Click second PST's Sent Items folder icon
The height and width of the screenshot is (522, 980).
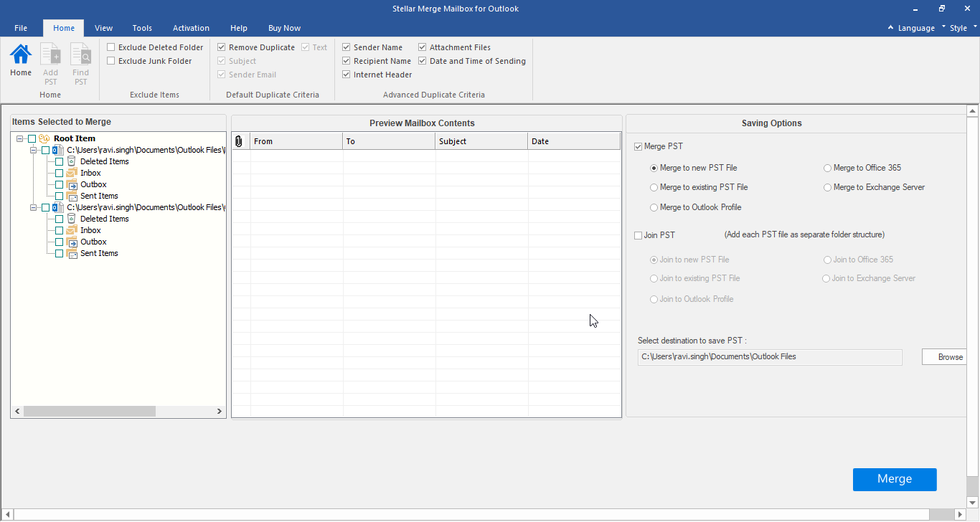coord(72,253)
